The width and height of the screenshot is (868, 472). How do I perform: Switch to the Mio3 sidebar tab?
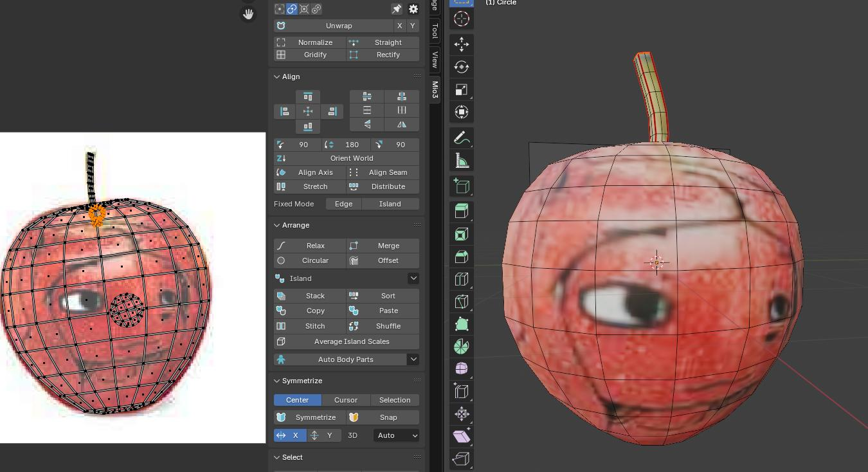[435, 89]
